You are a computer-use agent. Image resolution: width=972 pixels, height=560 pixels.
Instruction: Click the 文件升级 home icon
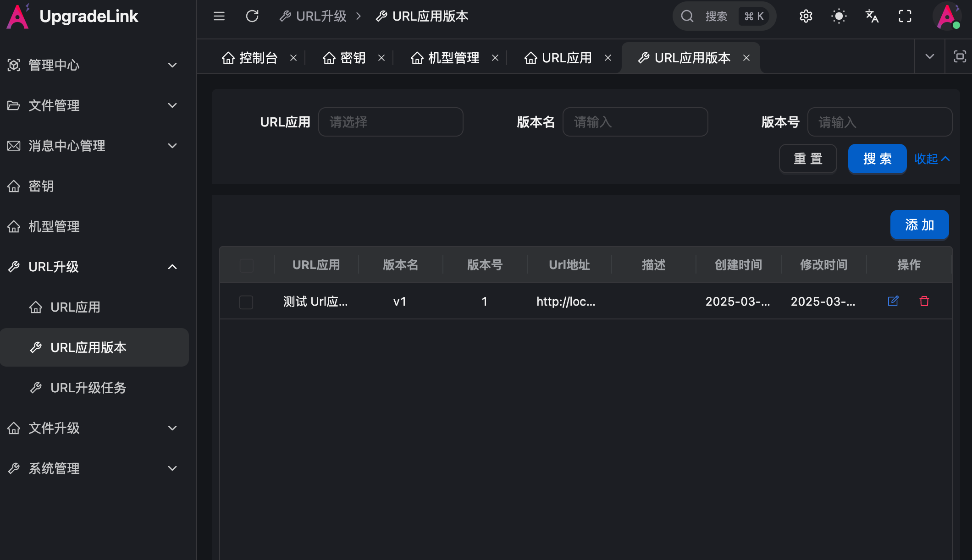click(14, 428)
